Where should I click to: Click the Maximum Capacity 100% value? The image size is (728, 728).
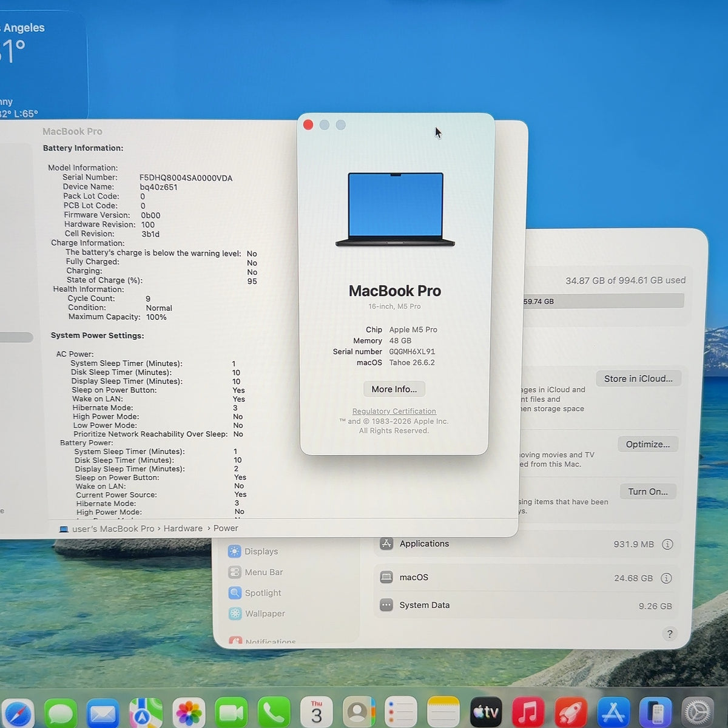(x=157, y=317)
